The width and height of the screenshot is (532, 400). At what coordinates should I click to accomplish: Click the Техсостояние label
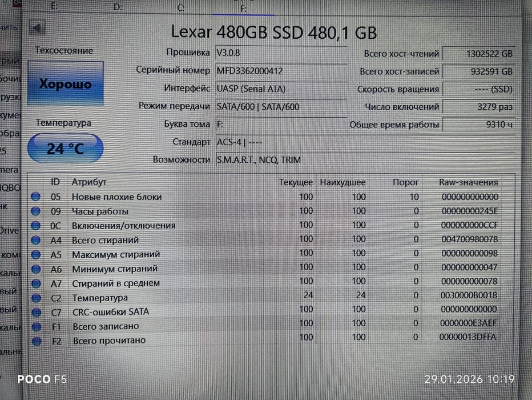click(64, 51)
